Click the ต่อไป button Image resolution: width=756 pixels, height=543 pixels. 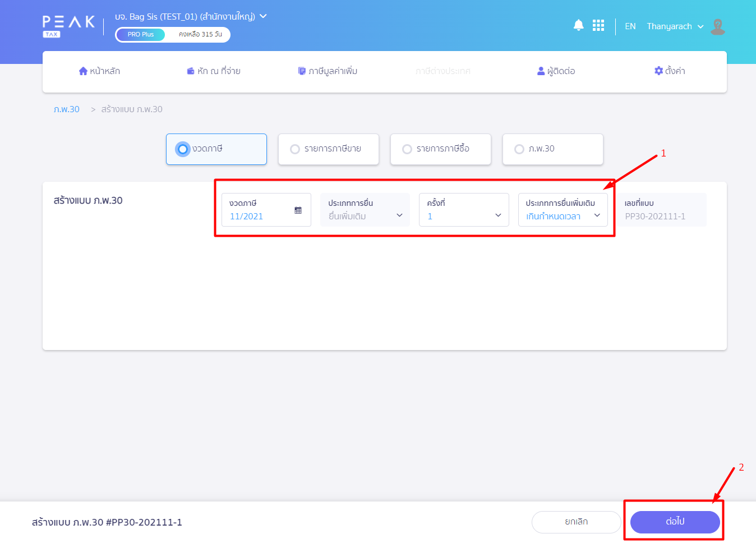[675, 522]
